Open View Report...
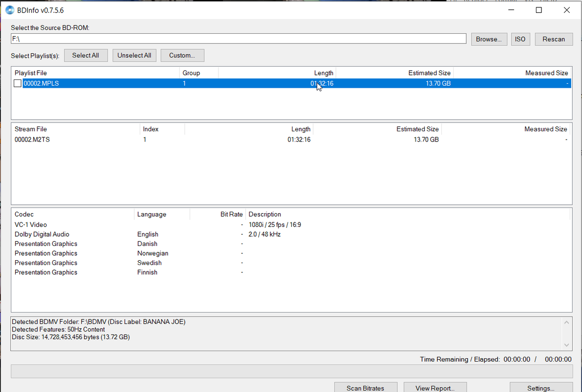 435,388
